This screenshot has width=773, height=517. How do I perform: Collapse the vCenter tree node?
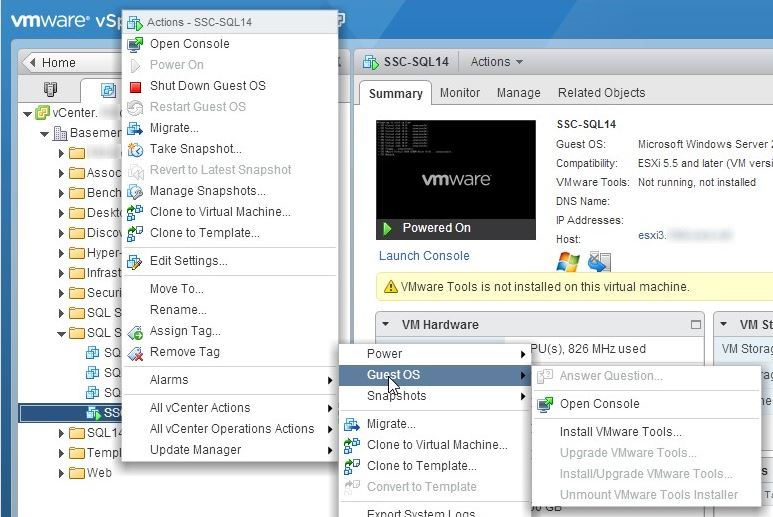pos(28,114)
